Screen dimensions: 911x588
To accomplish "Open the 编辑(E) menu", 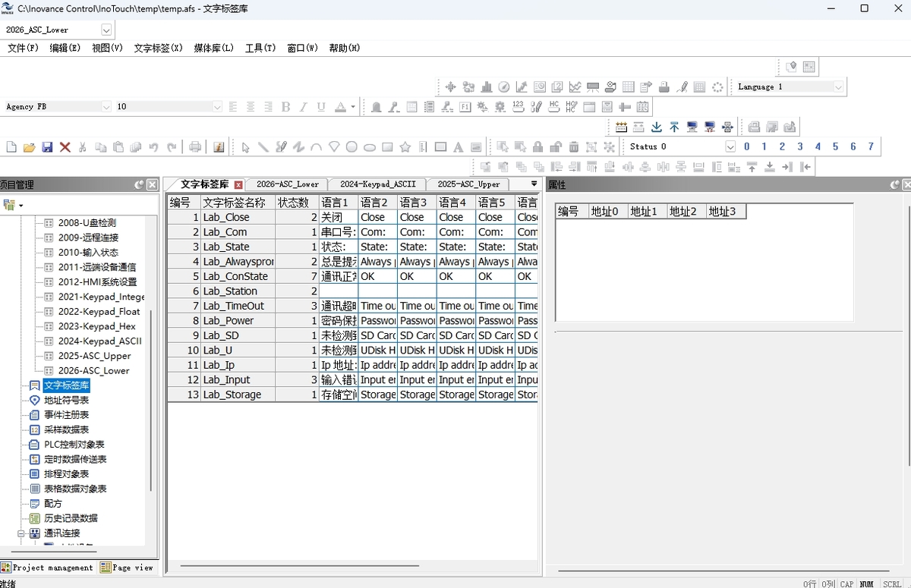I will click(x=65, y=48).
